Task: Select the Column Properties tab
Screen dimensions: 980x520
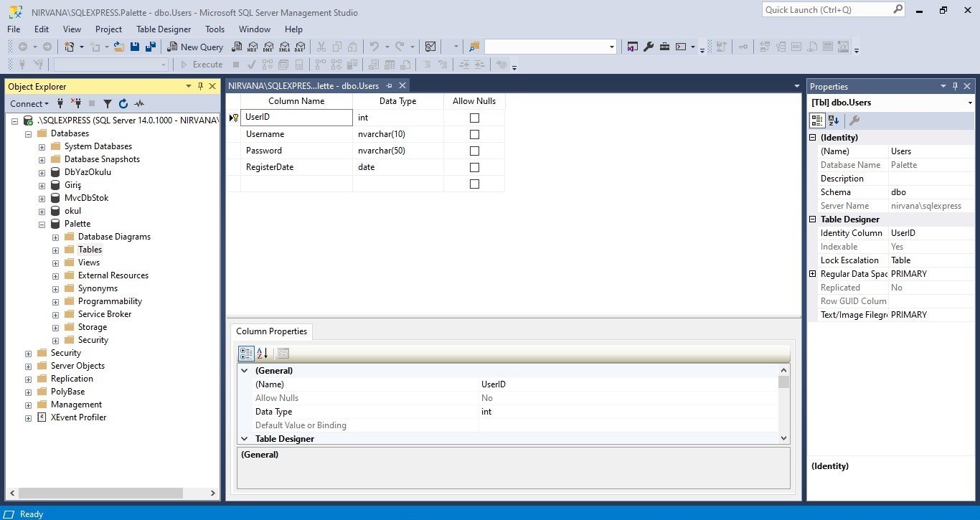Action: point(271,331)
